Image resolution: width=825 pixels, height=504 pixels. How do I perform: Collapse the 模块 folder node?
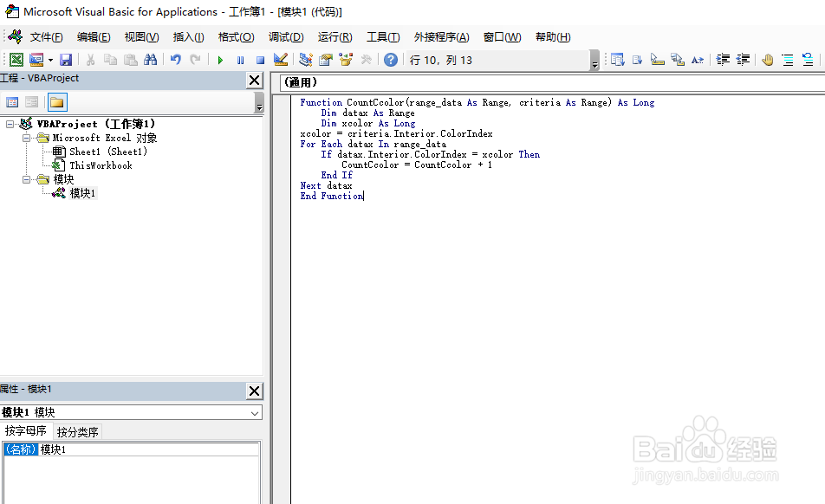[x=26, y=179]
